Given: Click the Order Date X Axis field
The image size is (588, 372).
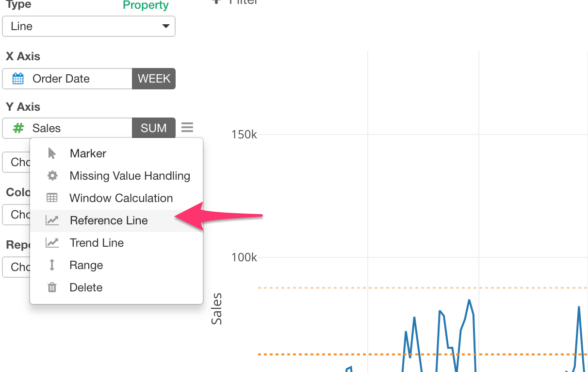Looking at the screenshot, I should pos(67,79).
